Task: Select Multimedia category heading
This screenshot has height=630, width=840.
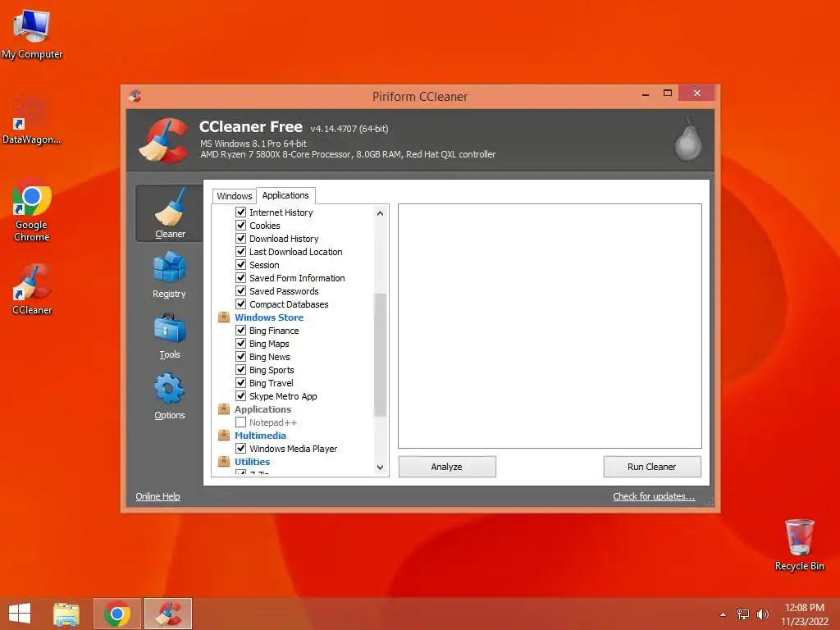Action: coord(260,436)
